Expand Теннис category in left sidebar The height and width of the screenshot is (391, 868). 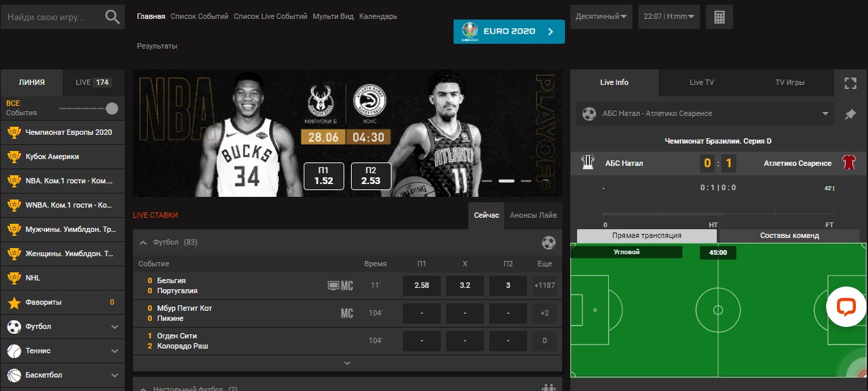click(x=114, y=351)
